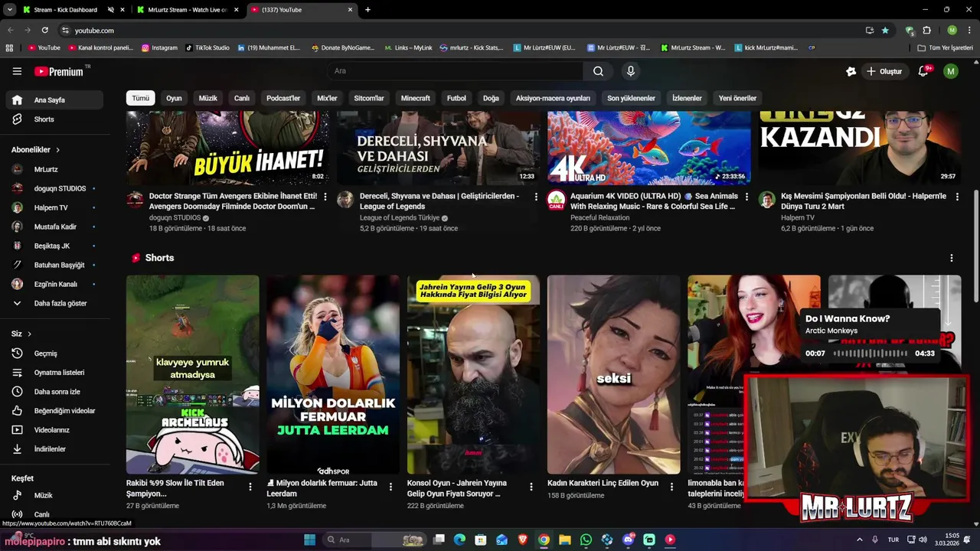Click the sparkle icon beside Oluştur
980x551 pixels.
tap(851, 71)
